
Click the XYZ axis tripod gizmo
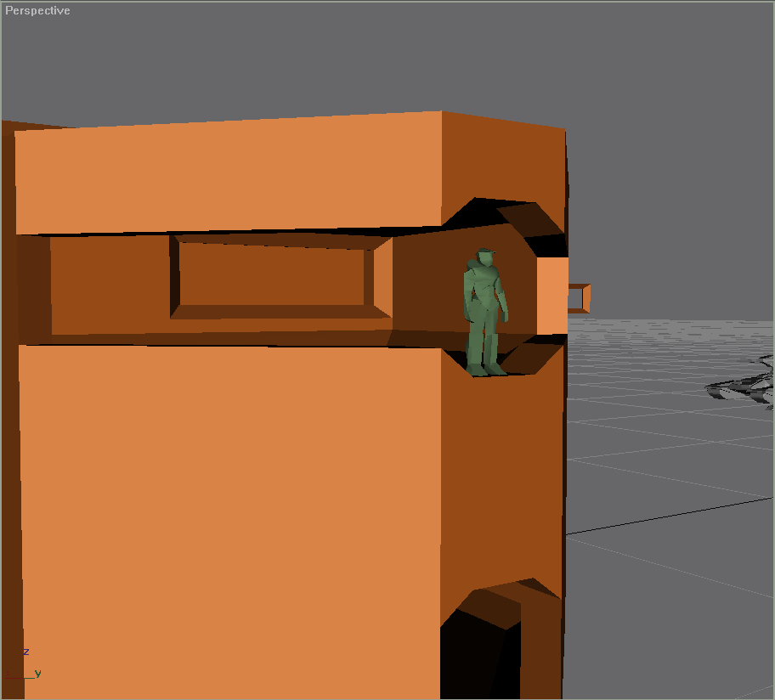click(23, 665)
